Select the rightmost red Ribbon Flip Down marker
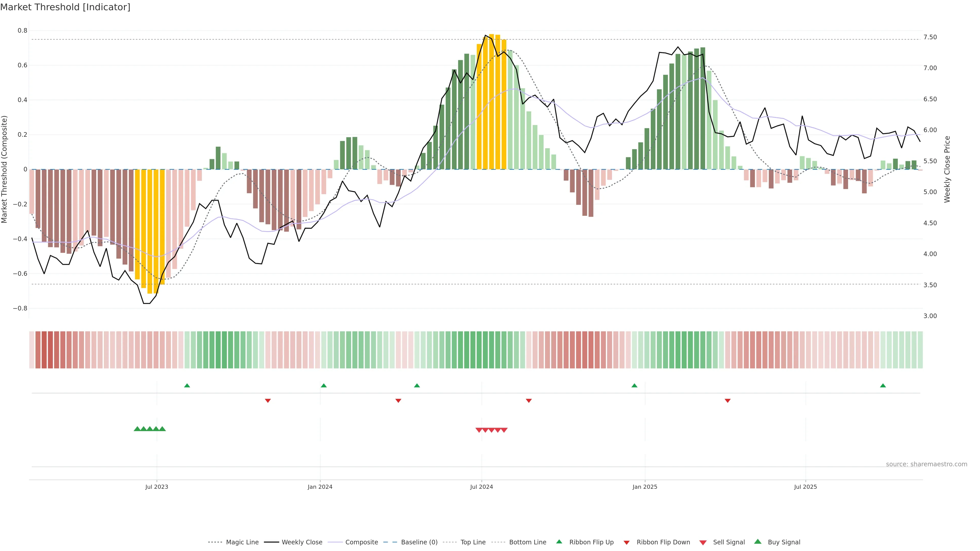 727,400
